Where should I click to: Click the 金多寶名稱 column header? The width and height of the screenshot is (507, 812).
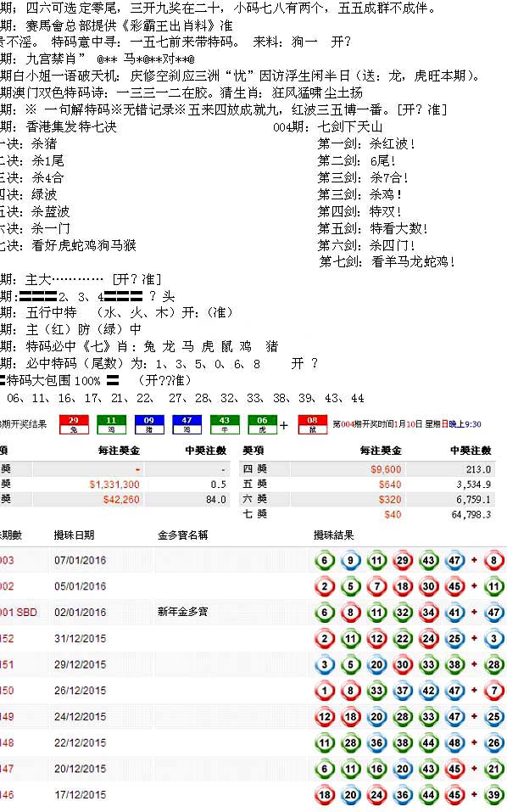pyautogui.click(x=182, y=535)
